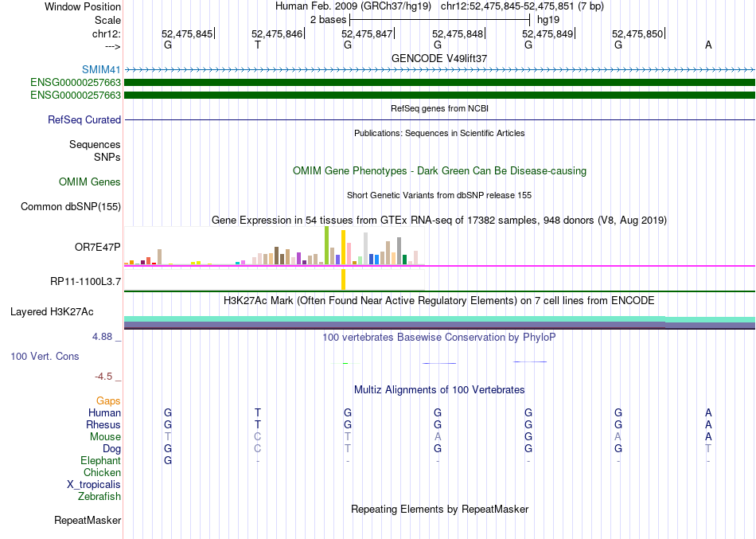Click the Gaps row label
The height and width of the screenshot is (539, 756).
tap(108, 401)
